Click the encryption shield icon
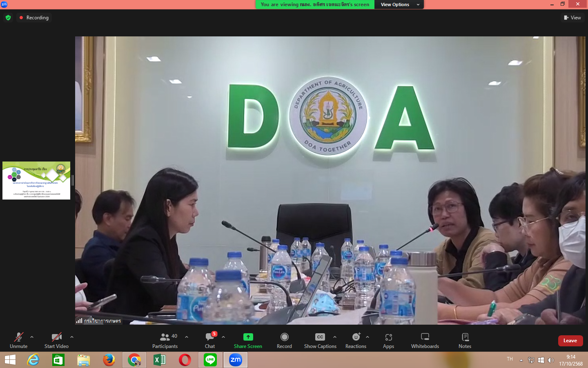This screenshot has height=368, width=588. pos(8,18)
